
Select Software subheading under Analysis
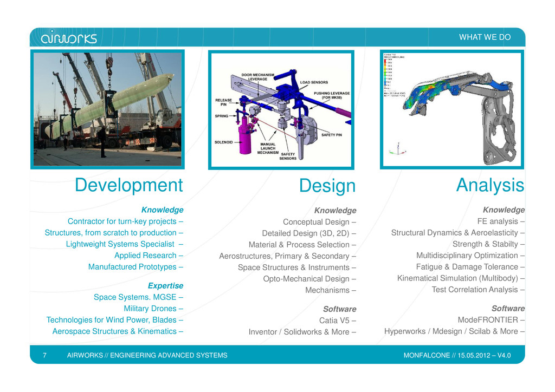click(x=508, y=309)
